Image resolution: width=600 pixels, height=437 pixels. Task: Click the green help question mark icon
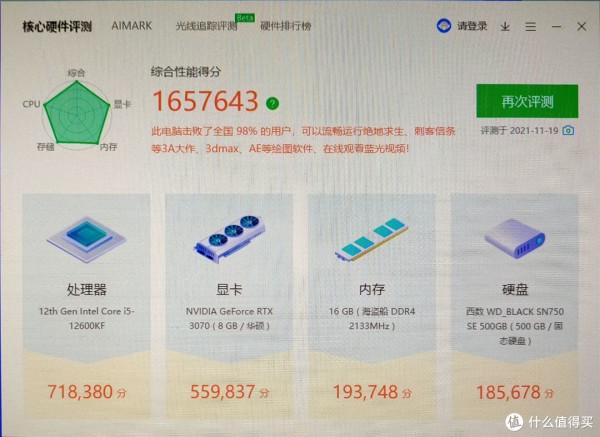click(272, 103)
